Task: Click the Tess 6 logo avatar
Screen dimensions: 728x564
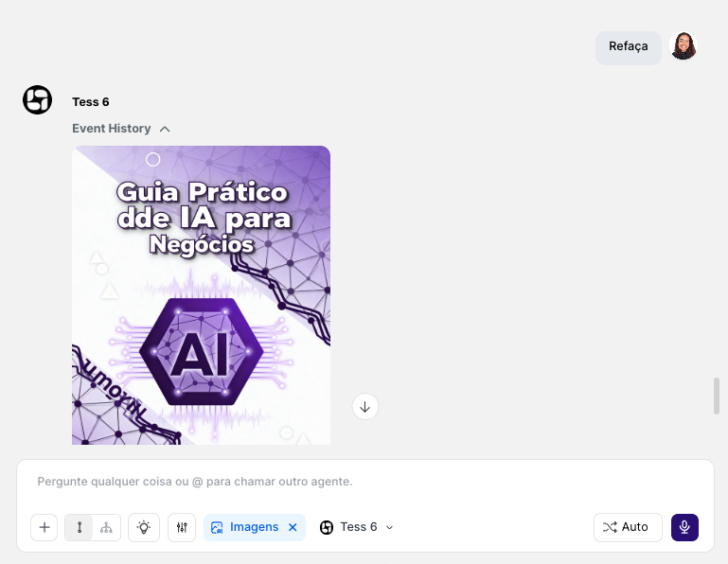Action: click(37, 99)
